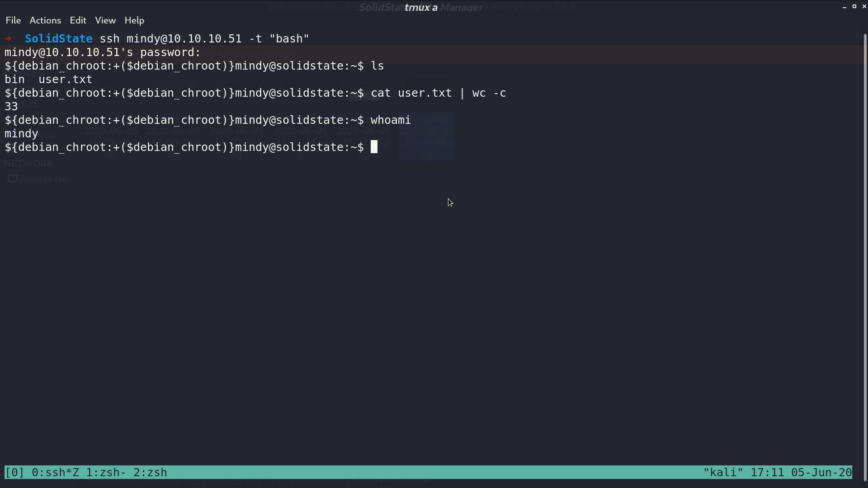
Task: Click the tmux session index [0]
Action: tap(14, 473)
